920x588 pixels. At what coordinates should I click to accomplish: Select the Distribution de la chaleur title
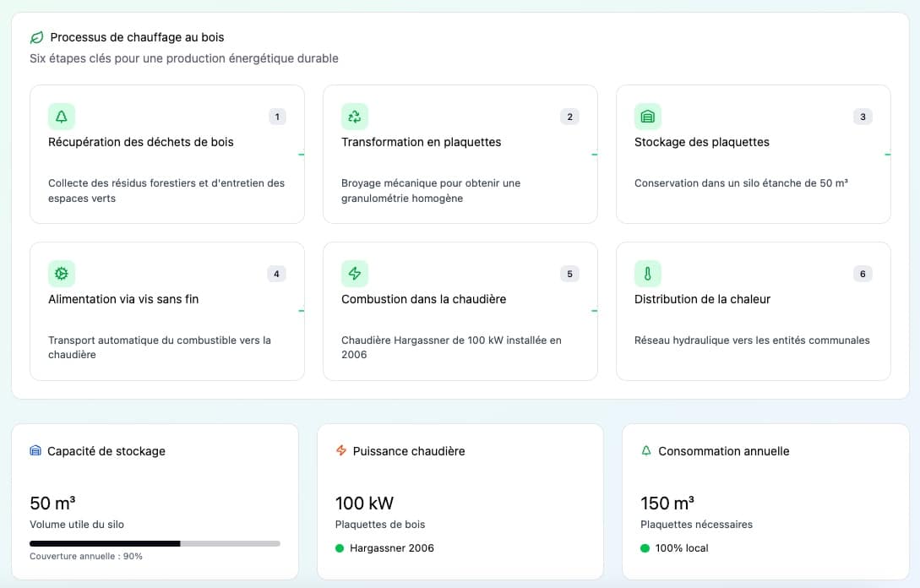702,299
